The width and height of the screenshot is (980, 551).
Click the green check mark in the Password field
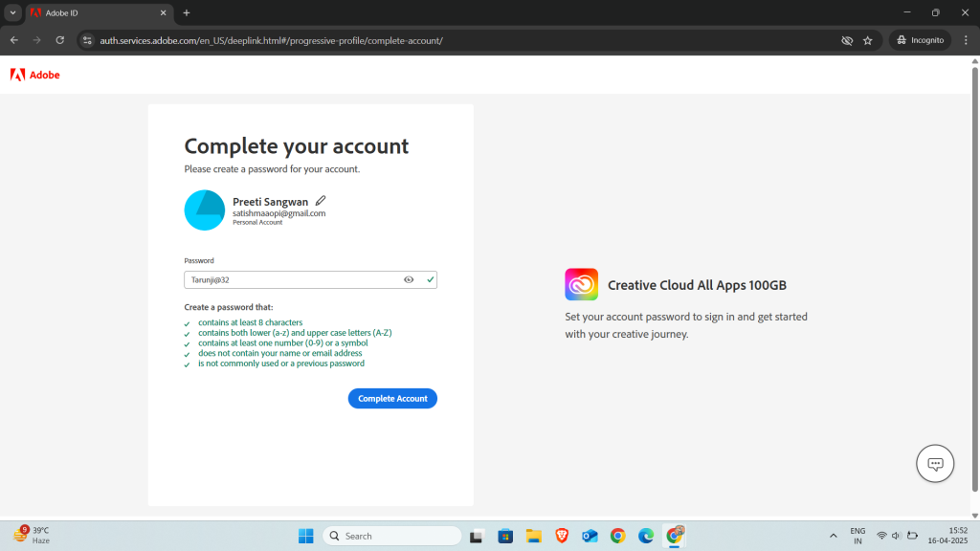(430, 280)
